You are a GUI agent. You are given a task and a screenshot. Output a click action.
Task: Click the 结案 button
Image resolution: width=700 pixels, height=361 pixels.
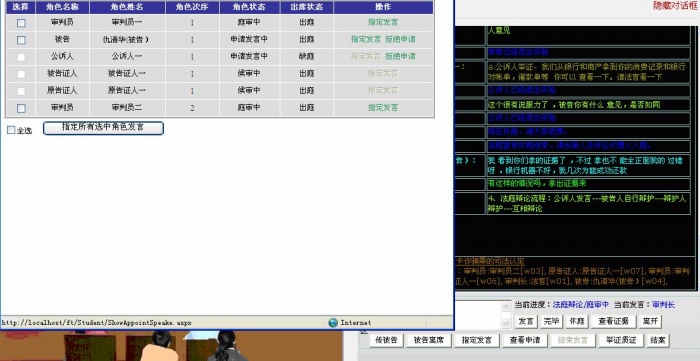click(x=658, y=340)
